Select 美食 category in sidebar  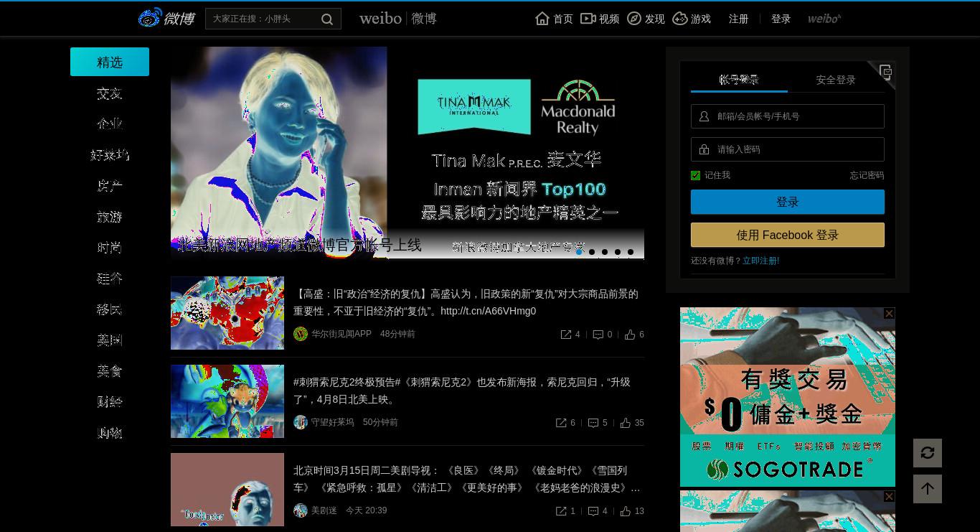tap(110, 371)
